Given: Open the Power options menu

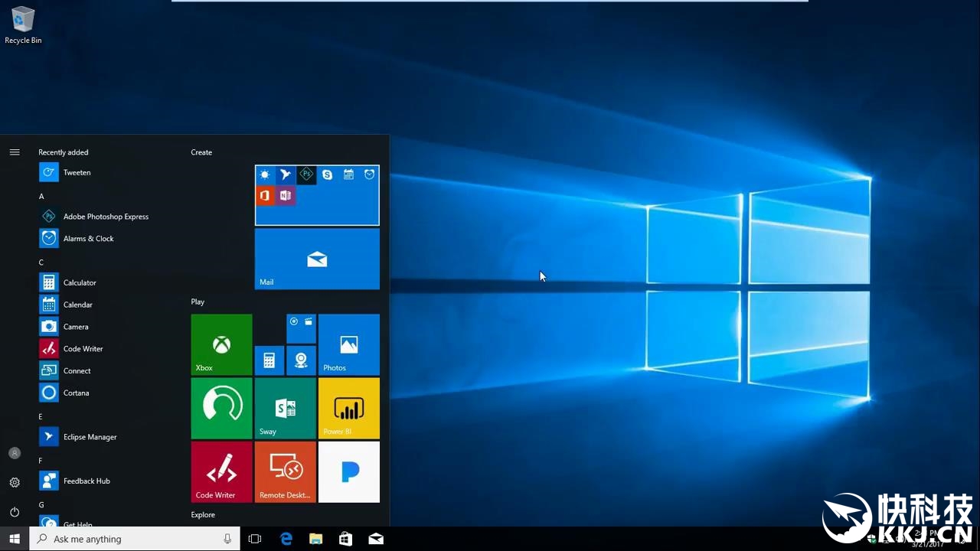Looking at the screenshot, I should pyautogui.click(x=15, y=512).
